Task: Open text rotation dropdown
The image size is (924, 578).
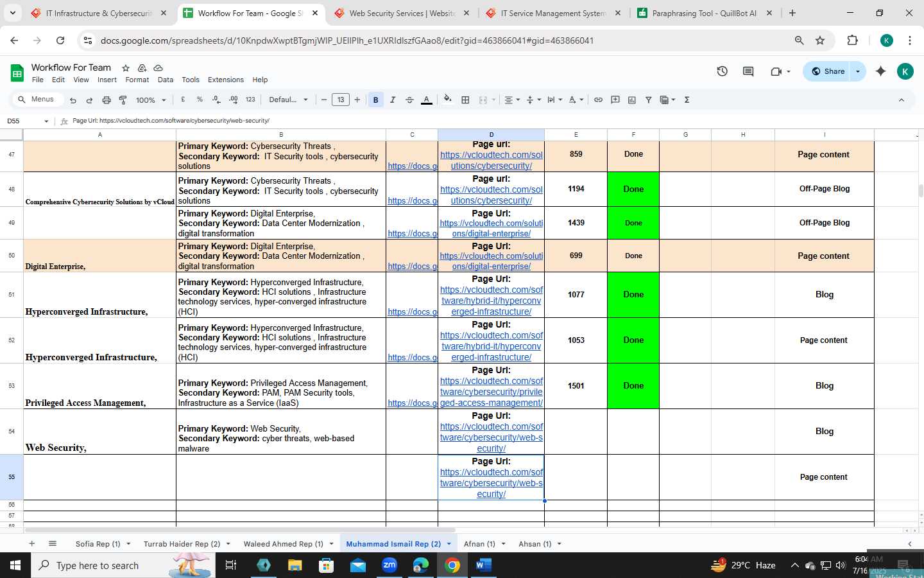Action: tap(576, 100)
